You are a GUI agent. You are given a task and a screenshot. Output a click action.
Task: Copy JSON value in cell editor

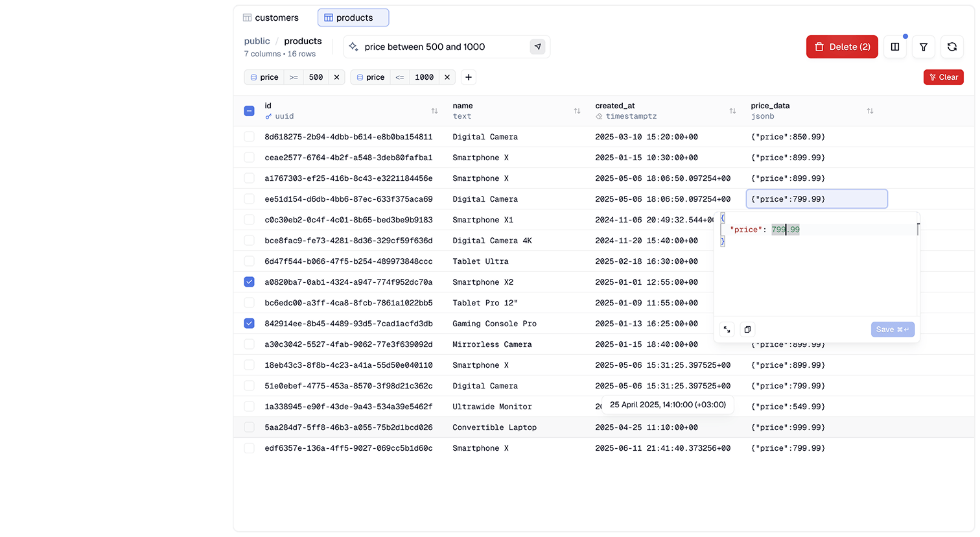[x=747, y=329]
